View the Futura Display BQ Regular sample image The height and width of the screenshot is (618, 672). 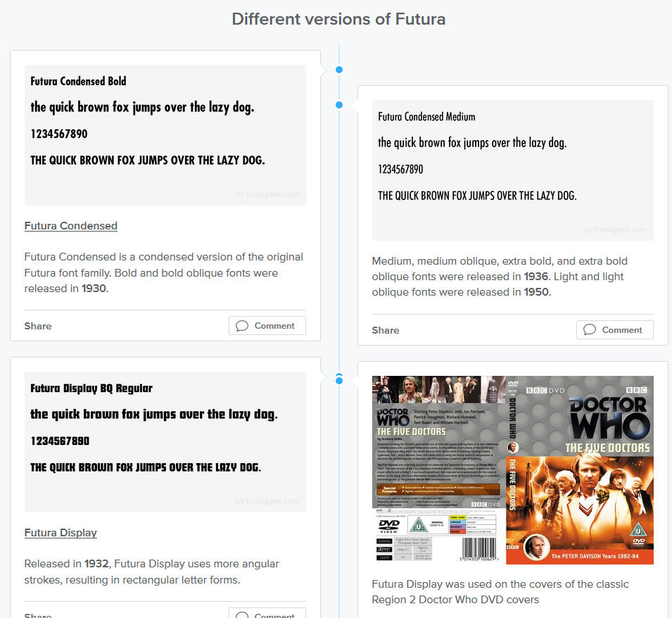coord(165,442)
